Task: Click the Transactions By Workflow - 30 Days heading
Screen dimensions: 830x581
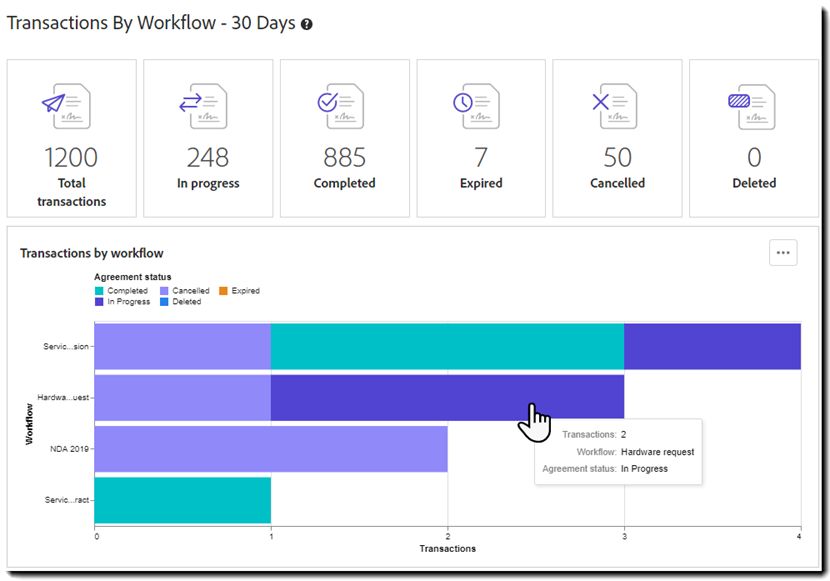Action: tap(151, 23)
